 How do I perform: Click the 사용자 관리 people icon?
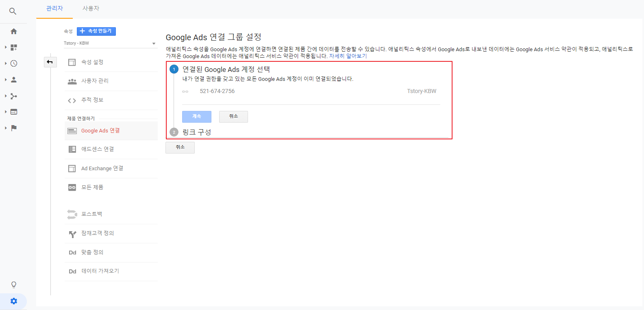click(72, 81)
